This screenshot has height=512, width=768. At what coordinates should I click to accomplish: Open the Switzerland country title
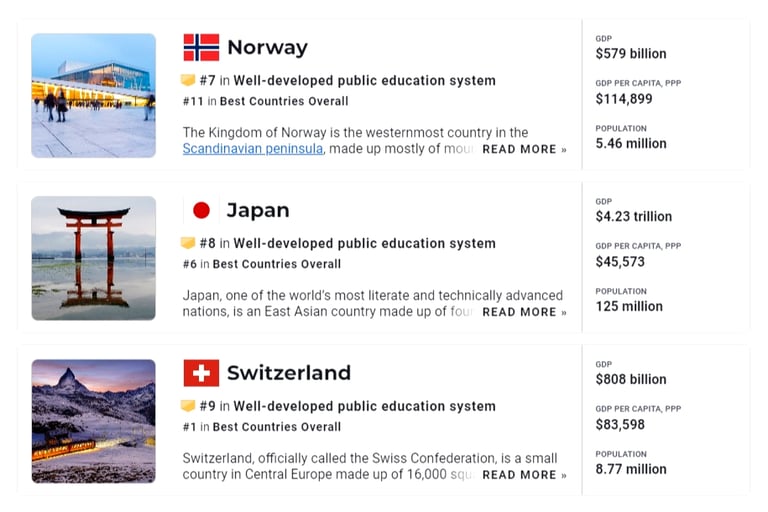tap(289, 373)
